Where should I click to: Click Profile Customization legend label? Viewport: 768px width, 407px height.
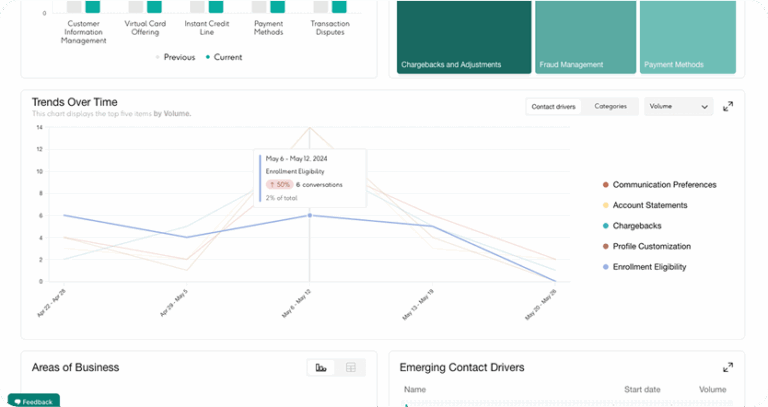click(x=651, y=246)
